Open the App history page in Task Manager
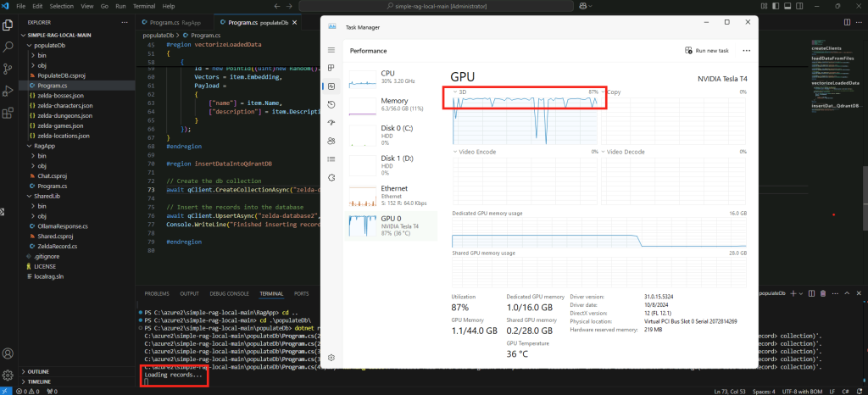 [x=331, y=104]
